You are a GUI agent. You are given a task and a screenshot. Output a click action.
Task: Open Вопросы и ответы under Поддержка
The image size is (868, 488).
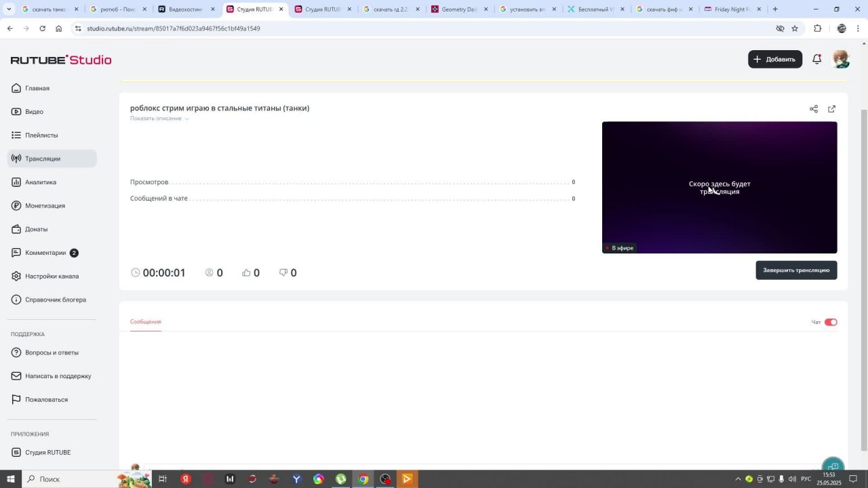coord(52,352)
